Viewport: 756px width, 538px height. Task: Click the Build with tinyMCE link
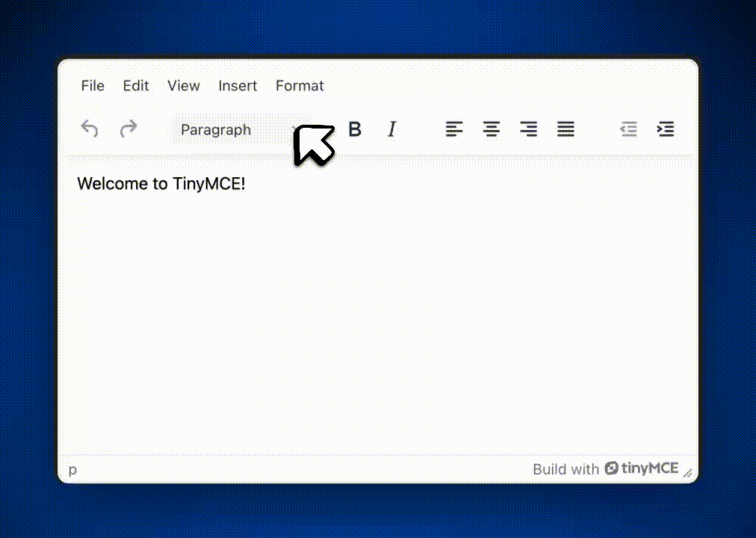(x=605, y=469)
